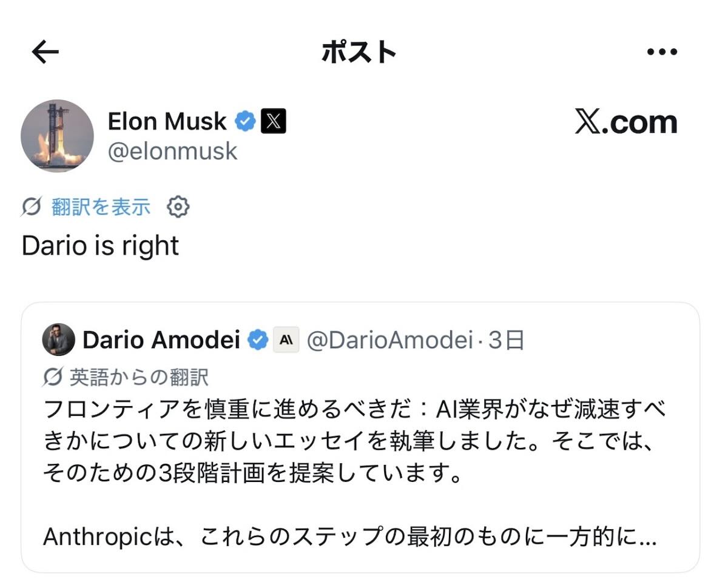Open the three-dot more options menu
Image resolution: width=728 pixels, height=585 pixels.
click(x=662, y=53)
